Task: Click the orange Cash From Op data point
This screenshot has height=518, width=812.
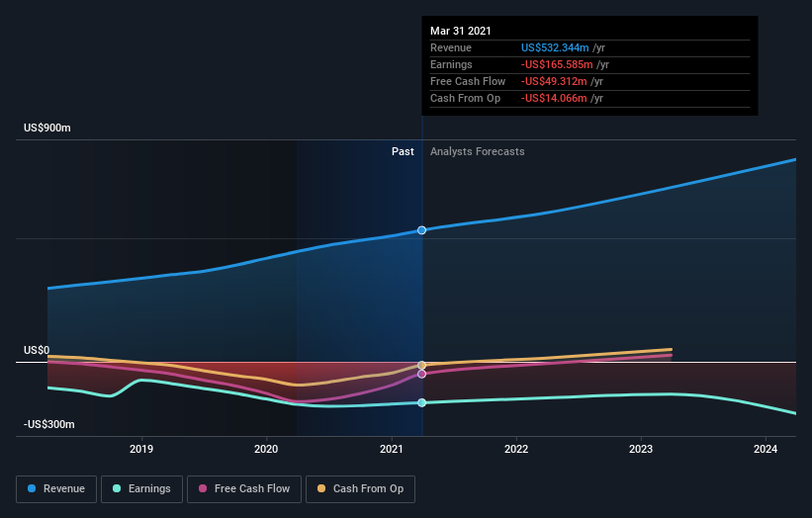Action: (422, 366)
